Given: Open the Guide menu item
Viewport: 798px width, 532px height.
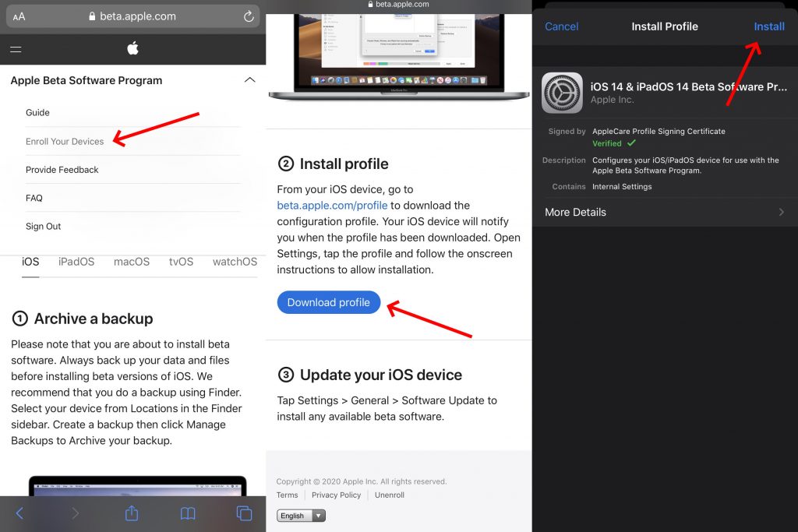Looking at the screenshot, I should point(37,112).
